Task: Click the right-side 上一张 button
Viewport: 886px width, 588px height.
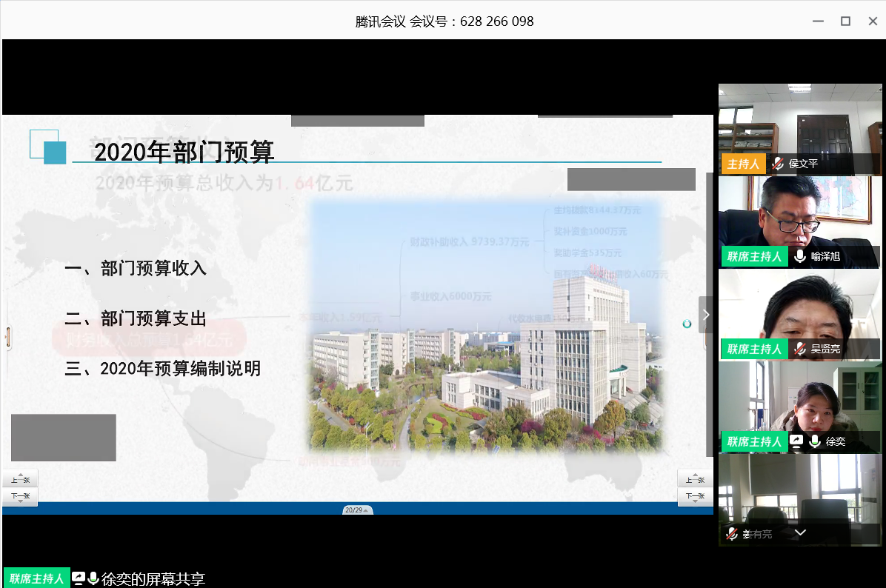Action: (x=695, y=479)
